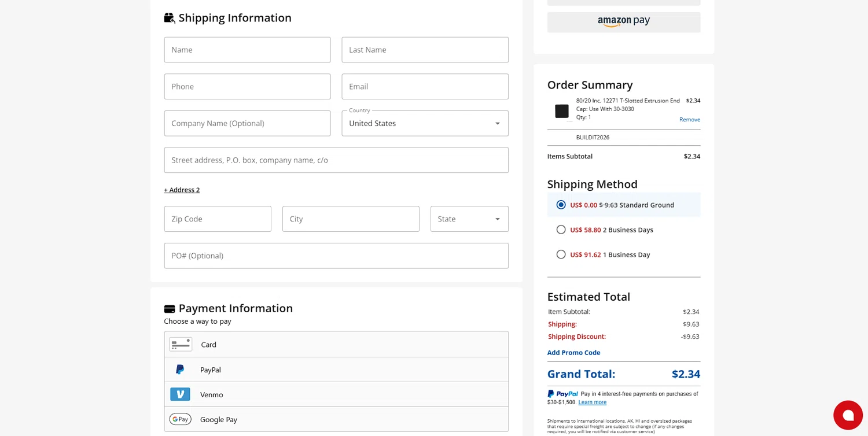Click the Email input field
The image size is (868, 436).
(425, 87)
